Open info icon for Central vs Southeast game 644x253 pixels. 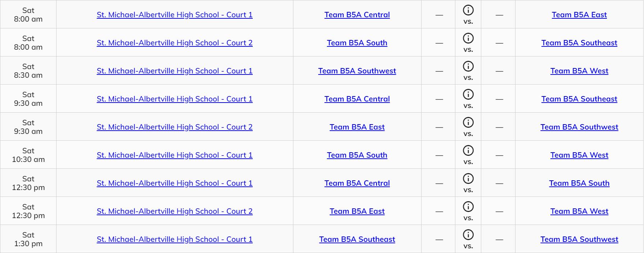click(x=468, y=94)
